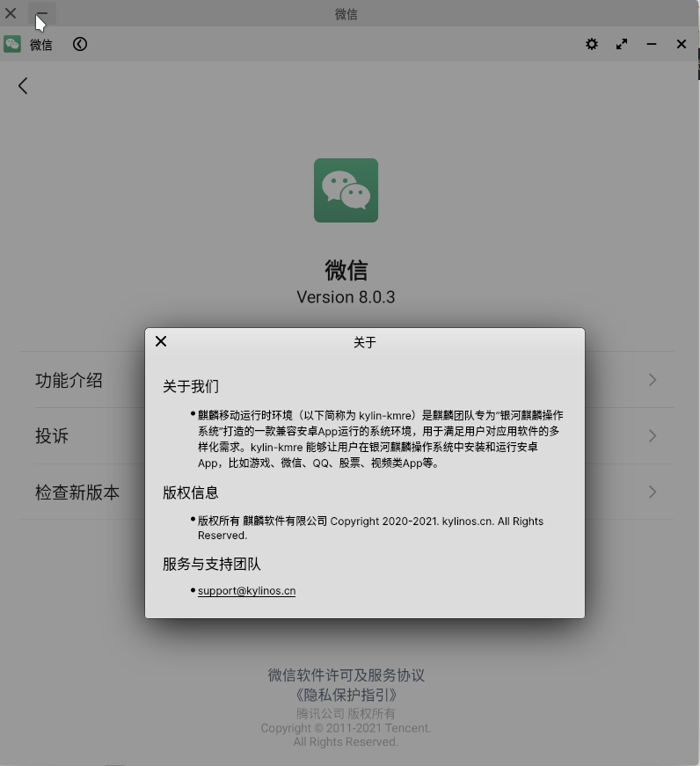The width and height of the screenshot is (700, 766).
Task: Open the 功能介绍 menu entry
Action: 69,380
